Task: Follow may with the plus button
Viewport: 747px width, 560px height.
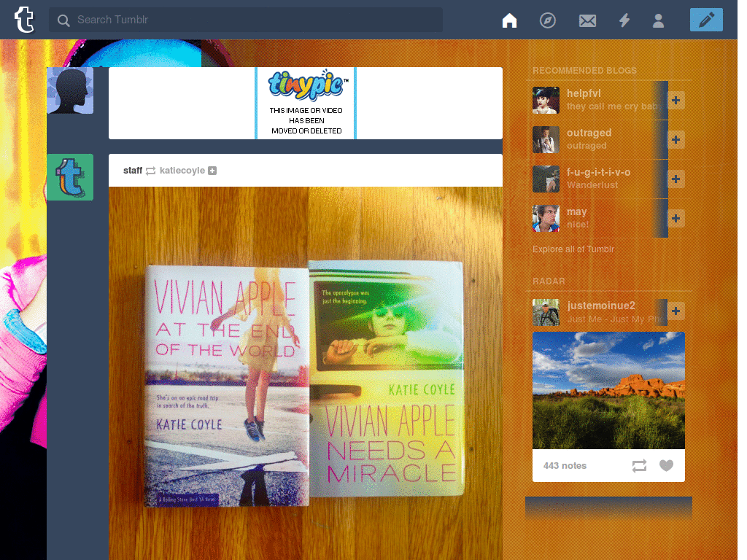Action: click(x=676, y=218)
